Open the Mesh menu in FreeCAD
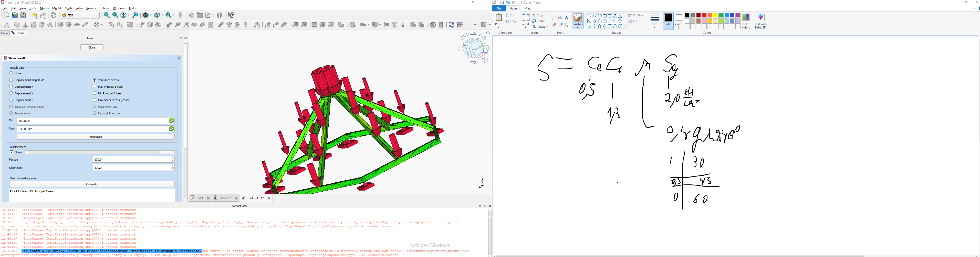Screen dimensions: 980x257 68,8
